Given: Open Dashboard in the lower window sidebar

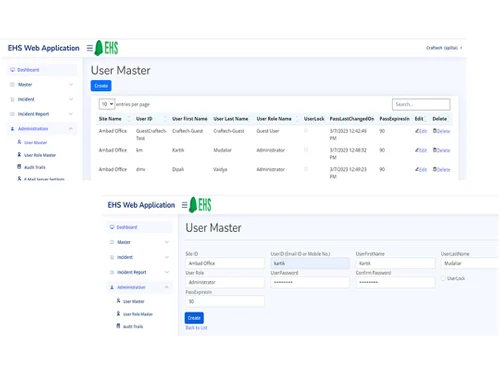Looking at the screenshot, I should (140, 227).
